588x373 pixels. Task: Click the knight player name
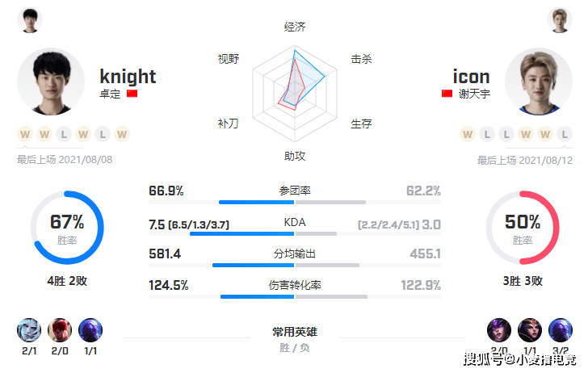point(128,77)
